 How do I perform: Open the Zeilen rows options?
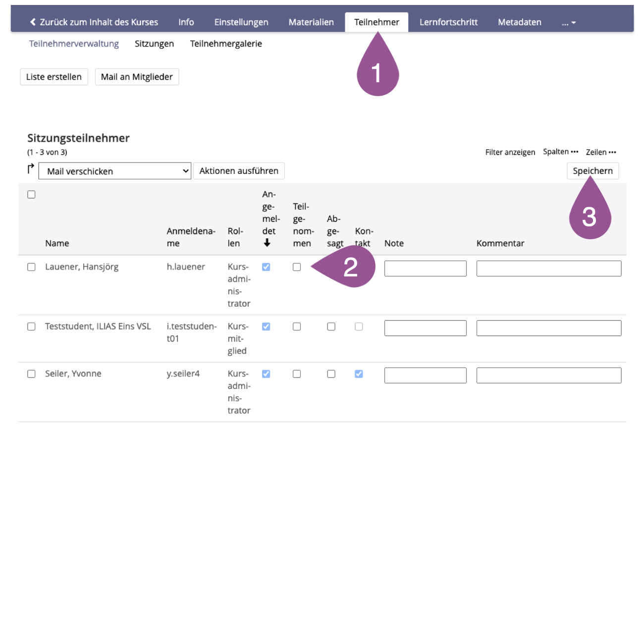[x=601, y=152]
